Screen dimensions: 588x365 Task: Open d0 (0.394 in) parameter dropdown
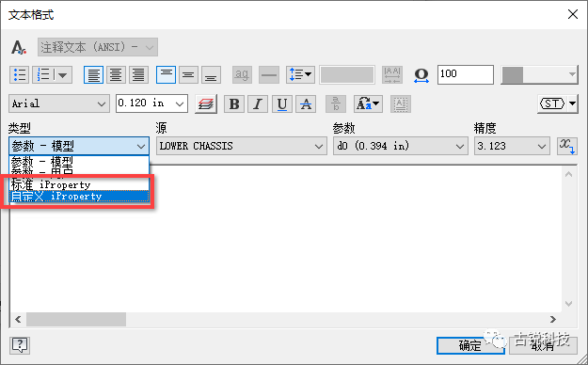(401, 146)
